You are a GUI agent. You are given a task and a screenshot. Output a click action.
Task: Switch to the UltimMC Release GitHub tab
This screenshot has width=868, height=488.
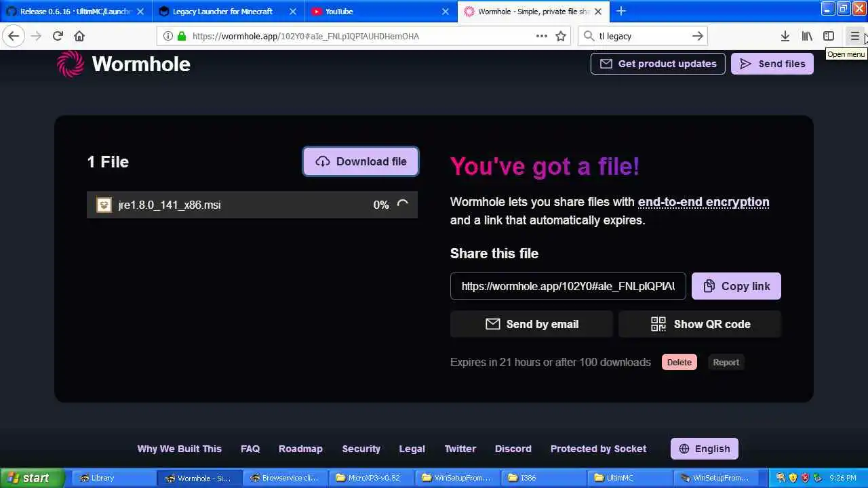coord(75,12)
